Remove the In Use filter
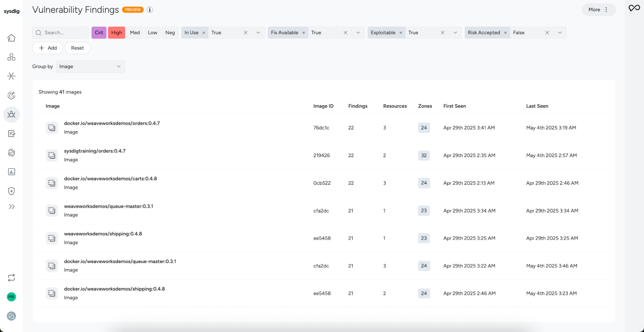This screenshot has height=332, width=644. tap(245, 33)
